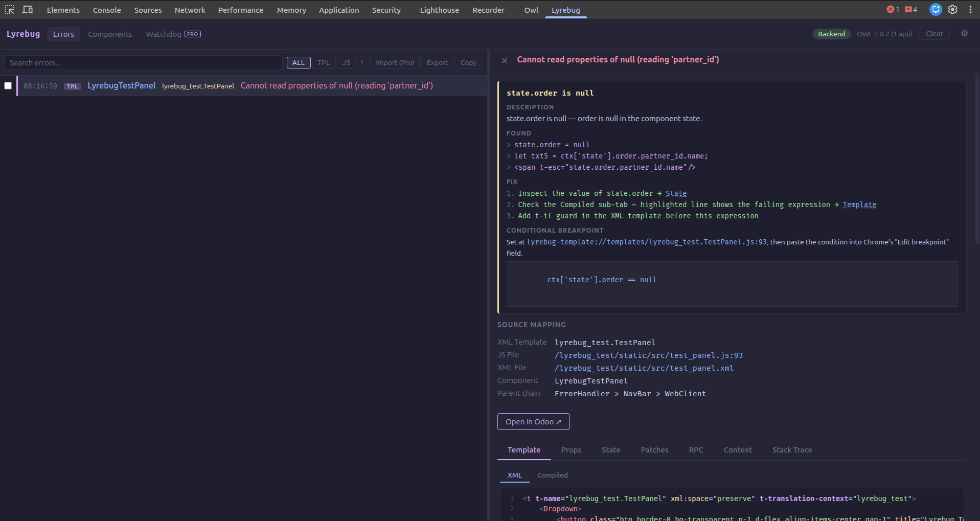Click the conditional breakpoint code ctx['state'].order == null
Image resolution: width=980 pixels, height=521 pixels.
tap(602, 280)
